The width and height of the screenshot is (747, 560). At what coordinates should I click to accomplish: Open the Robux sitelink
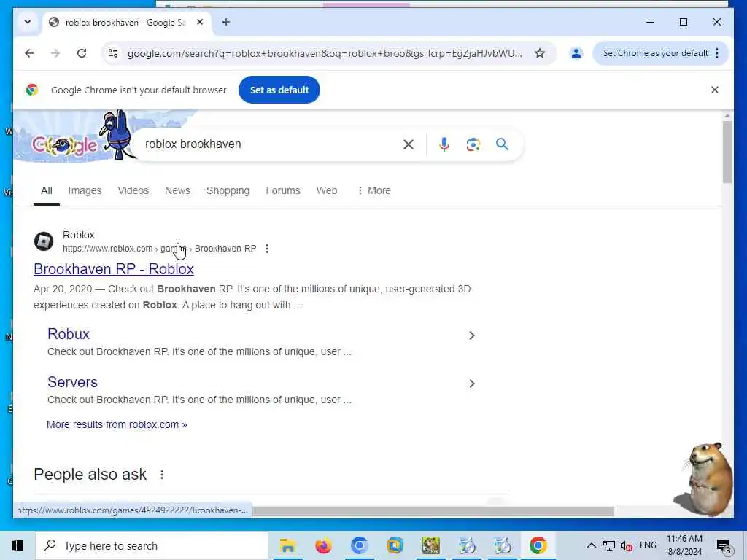(69, 334)
